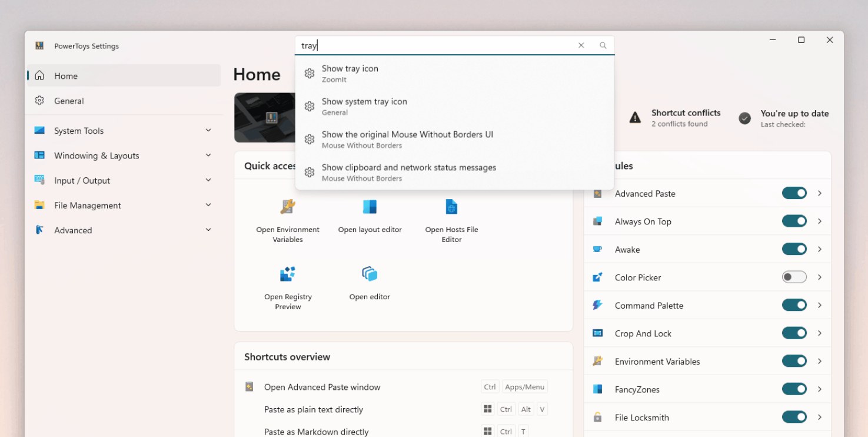
Task: Clear the search box with X icon
Action: click(581, 45)
